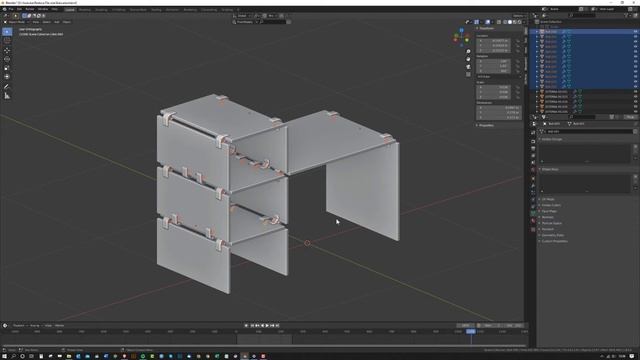The image size is (640, 360).
Task: Toggle camera view with the camera gizmo
Action: tap(468, 67)
